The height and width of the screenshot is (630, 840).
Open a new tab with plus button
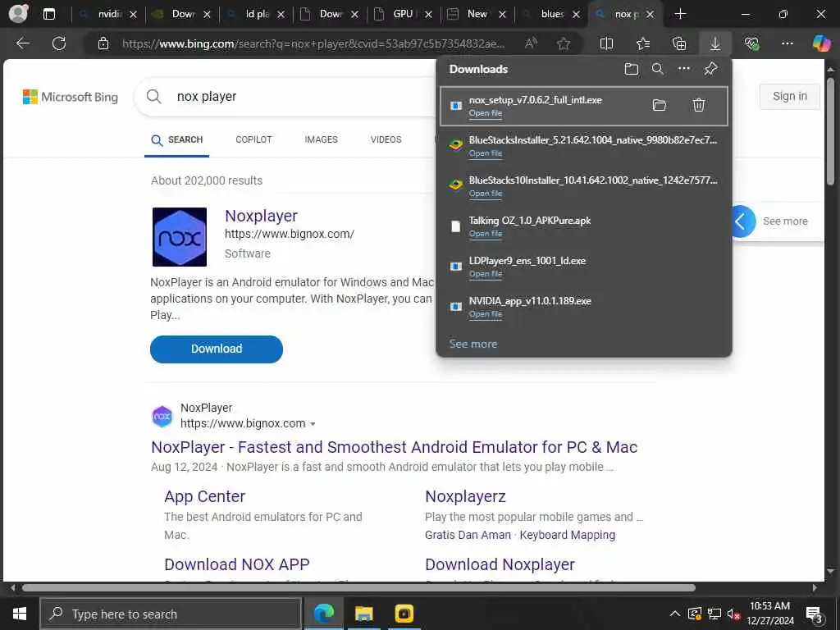tap(680, 14)
